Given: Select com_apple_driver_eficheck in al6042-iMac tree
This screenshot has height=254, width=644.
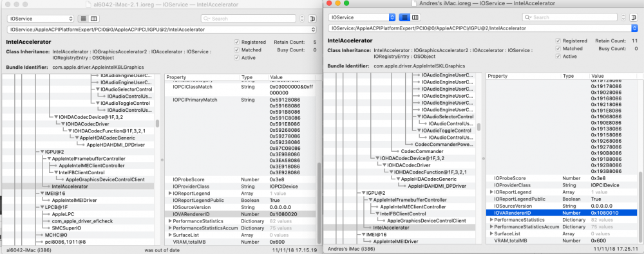Looking at the screenshot, I should point(82,221).
